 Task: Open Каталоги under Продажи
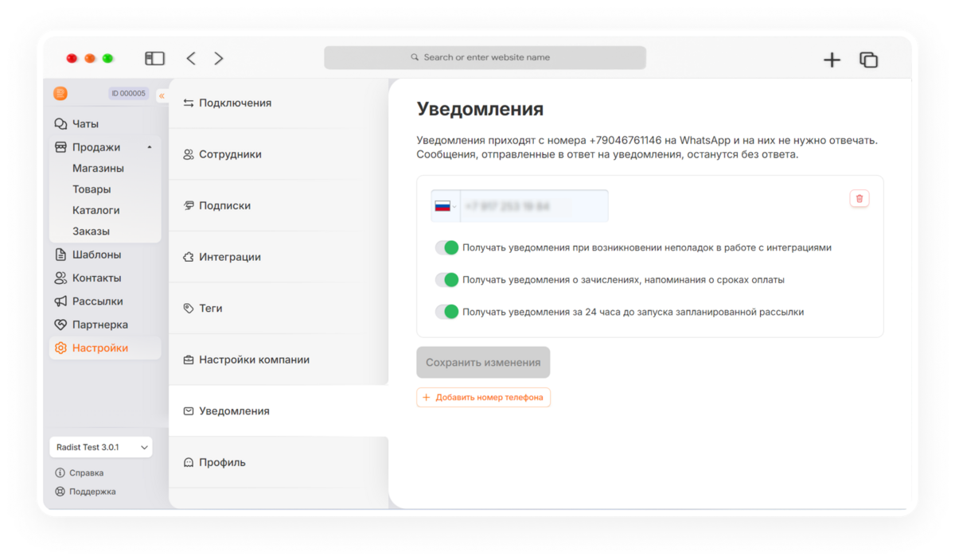96,210
